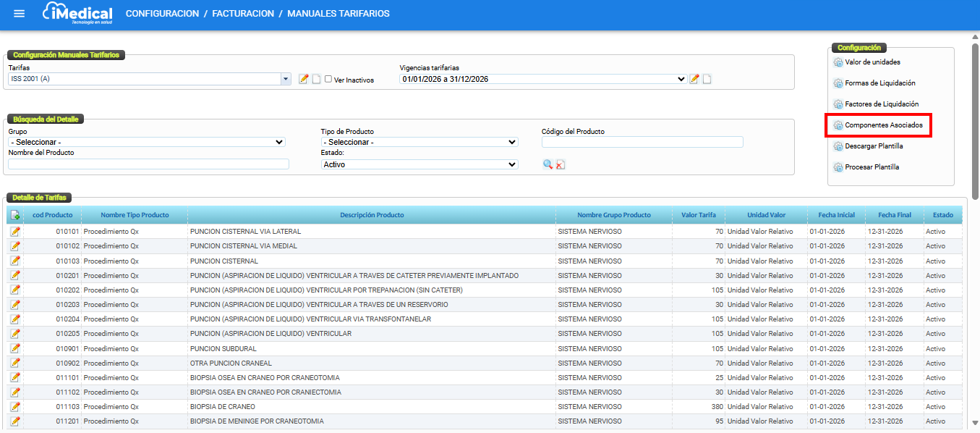
Task: Expand the Estado dropdown showing Activo
Action: [x=419, y=164]
